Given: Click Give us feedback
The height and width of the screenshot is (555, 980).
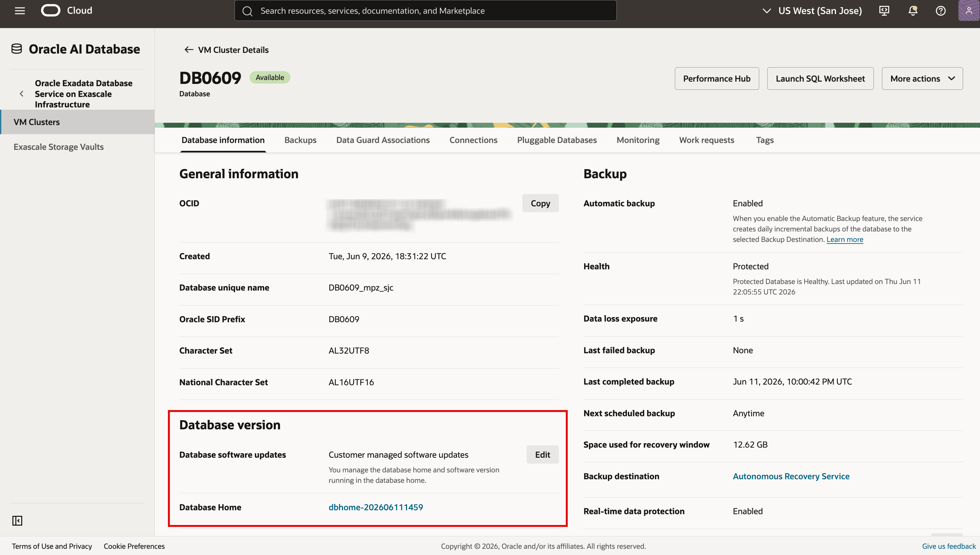Looking at the screenshot, I should tap(949, 546).
